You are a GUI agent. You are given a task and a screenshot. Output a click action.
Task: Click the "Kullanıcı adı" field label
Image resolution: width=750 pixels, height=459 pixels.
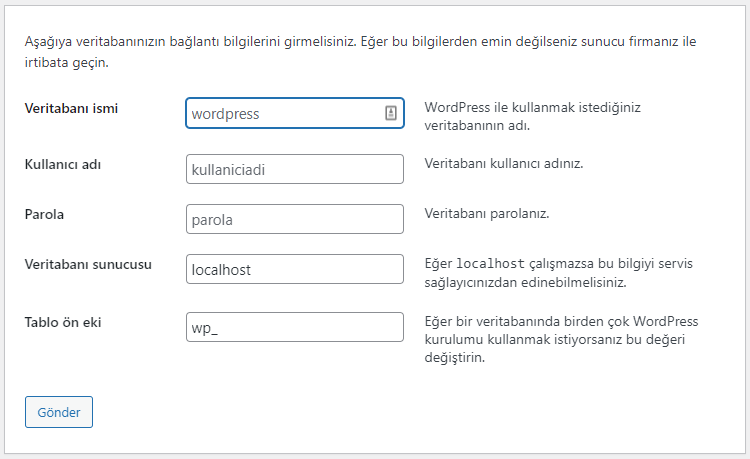tap(65, 163)
